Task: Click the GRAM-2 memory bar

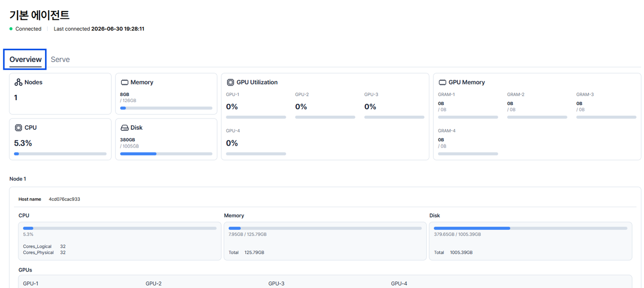Action: [537, 117]
